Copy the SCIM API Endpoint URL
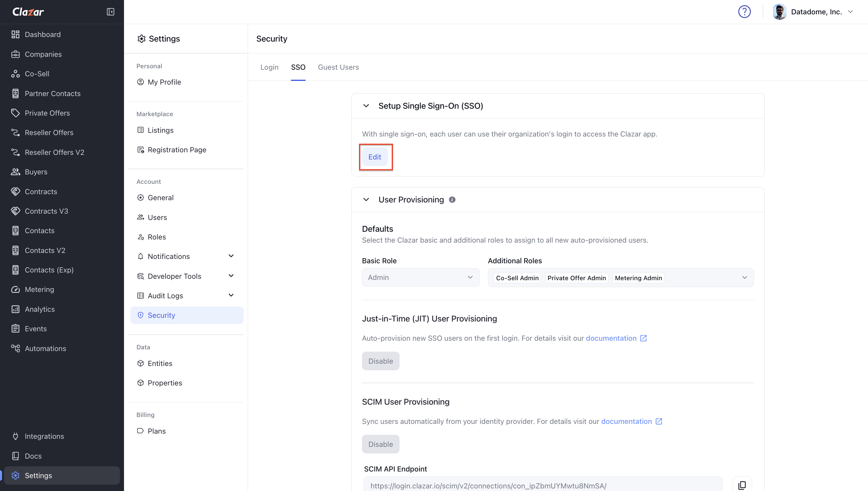 coord(742,485)
